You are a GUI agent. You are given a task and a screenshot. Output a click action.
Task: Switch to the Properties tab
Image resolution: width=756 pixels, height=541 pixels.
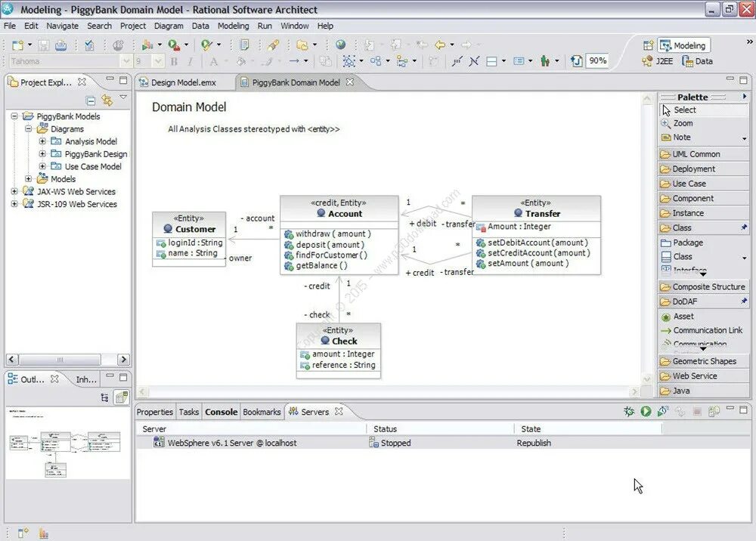pyautogui.click(x=155, y=412)
